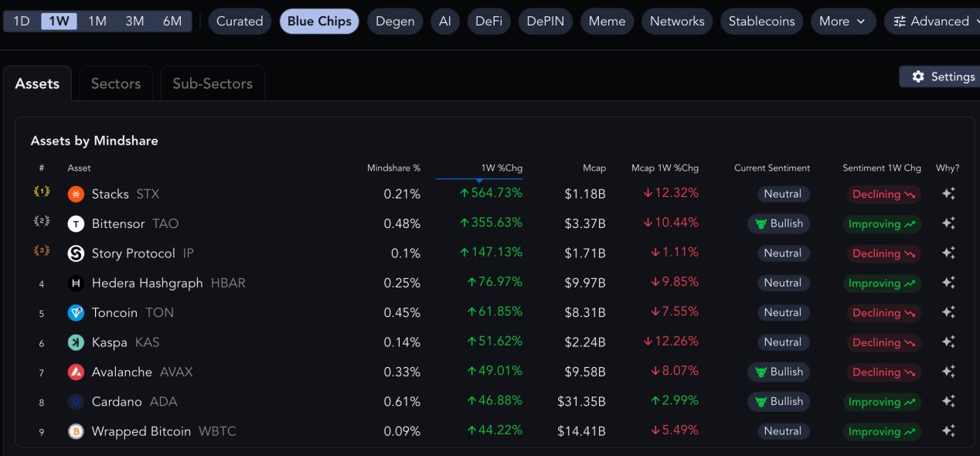Toggle the Curated filter chip

coord(240,21)
